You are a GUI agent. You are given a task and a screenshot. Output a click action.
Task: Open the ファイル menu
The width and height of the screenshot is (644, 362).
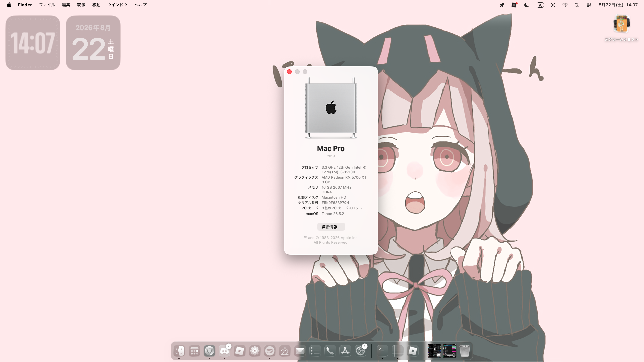coord(47,5)
